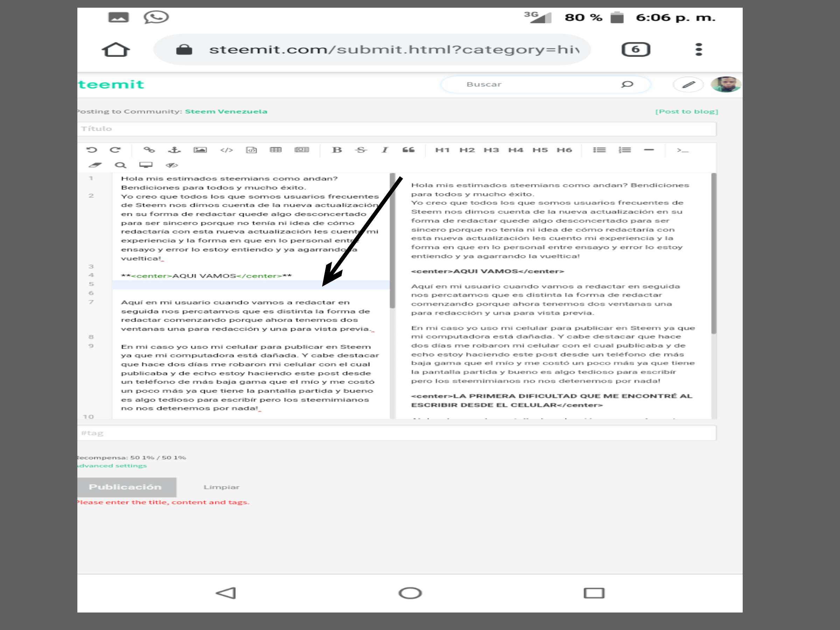
Task: Click the Limpiar button
Action: 222,487
